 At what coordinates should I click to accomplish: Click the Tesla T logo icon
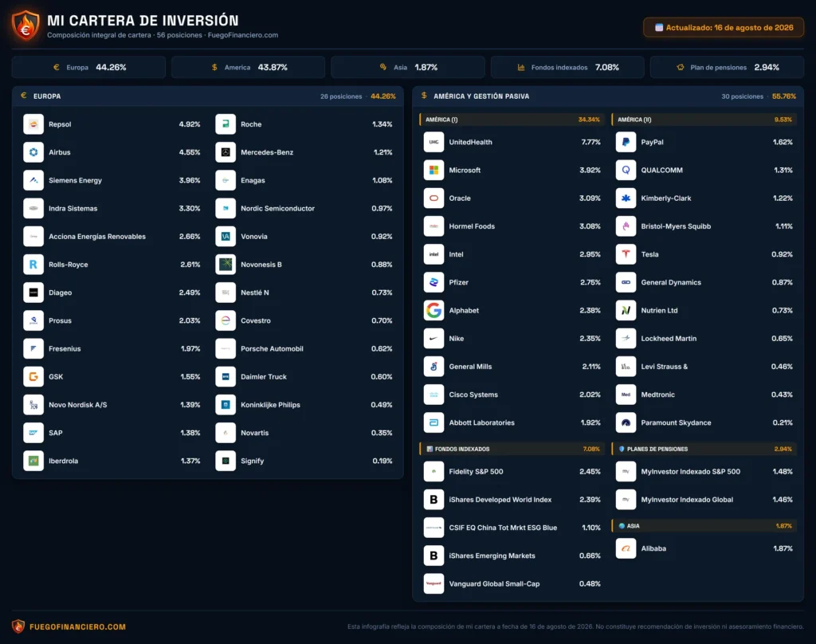(x=626, y=254)
